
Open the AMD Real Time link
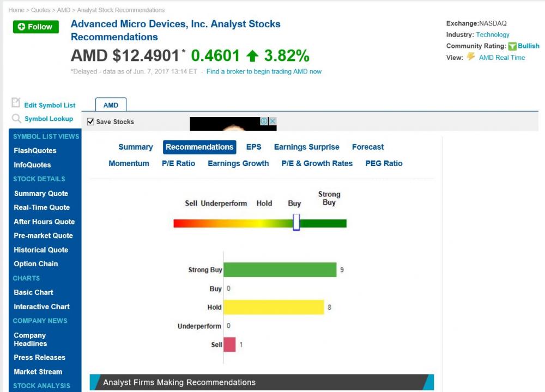502,58
